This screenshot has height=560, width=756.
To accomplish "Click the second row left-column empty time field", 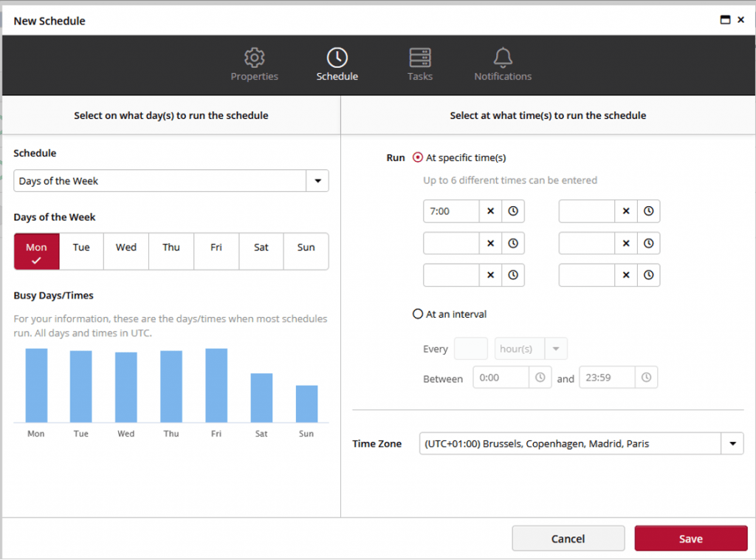I will [x=451, y=243].
